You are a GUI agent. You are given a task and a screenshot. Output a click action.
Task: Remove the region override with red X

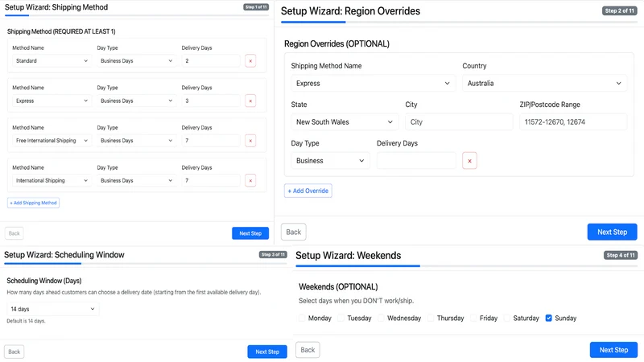469,161
